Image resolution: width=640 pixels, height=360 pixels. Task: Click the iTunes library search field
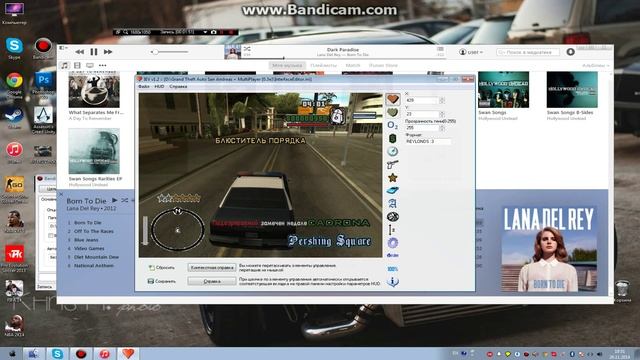(528, 52)
